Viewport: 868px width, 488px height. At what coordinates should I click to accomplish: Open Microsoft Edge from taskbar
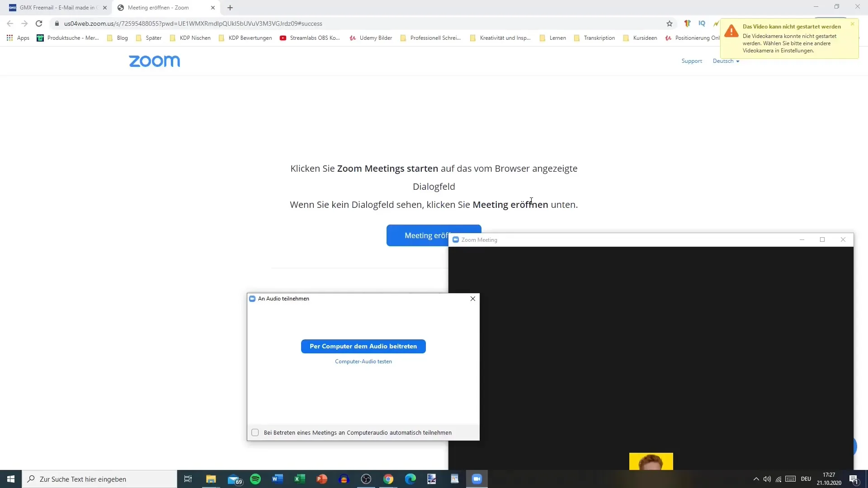point(410,479)
